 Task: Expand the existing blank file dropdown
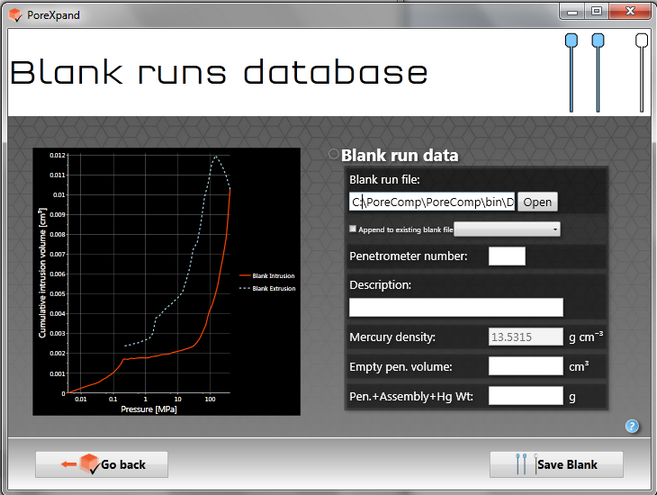507,229
